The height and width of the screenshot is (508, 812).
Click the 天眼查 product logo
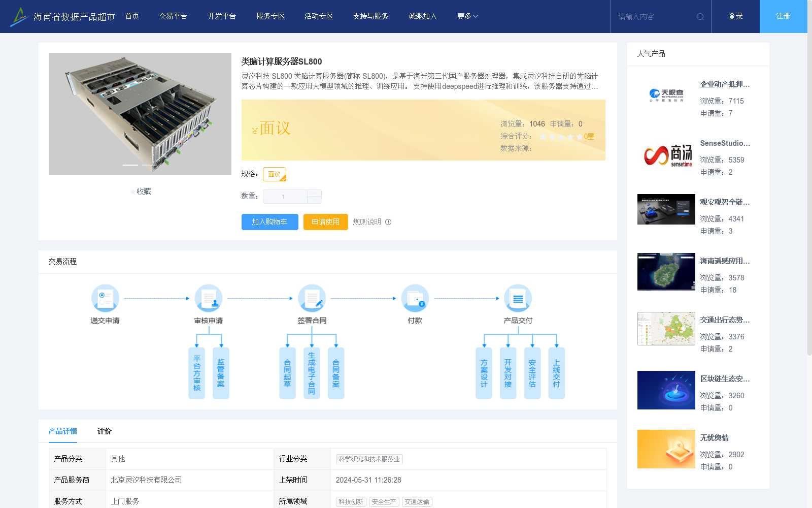[666, 96]
